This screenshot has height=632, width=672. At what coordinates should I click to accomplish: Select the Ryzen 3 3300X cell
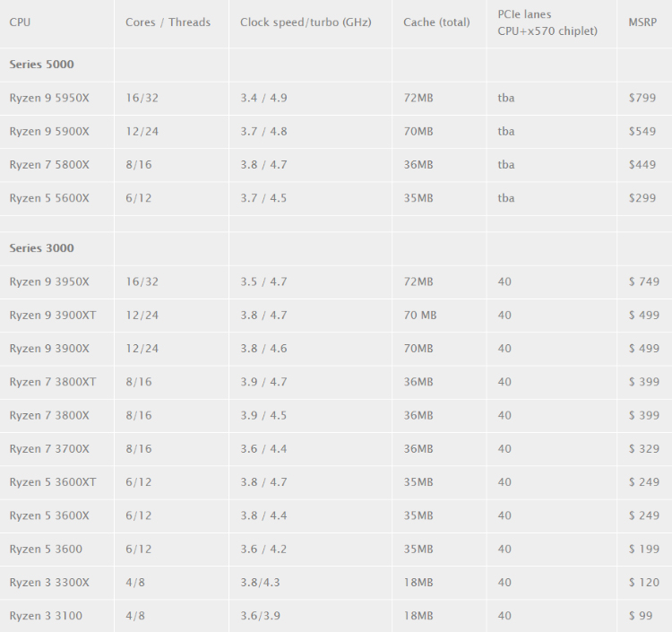click(x=49, y=583)
